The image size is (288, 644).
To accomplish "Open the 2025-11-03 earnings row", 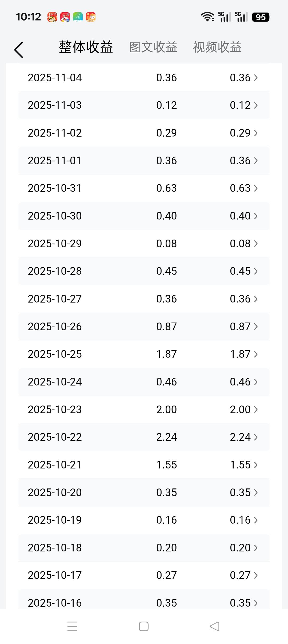I will [144, 105].
